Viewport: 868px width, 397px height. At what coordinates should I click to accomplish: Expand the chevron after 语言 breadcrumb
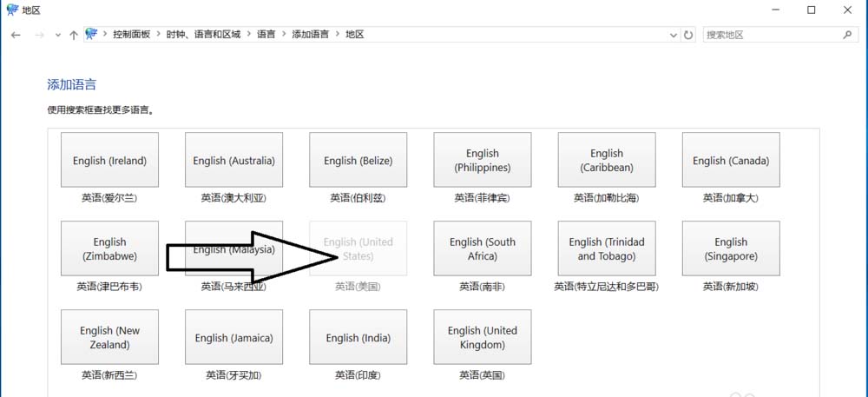point(284,35)
